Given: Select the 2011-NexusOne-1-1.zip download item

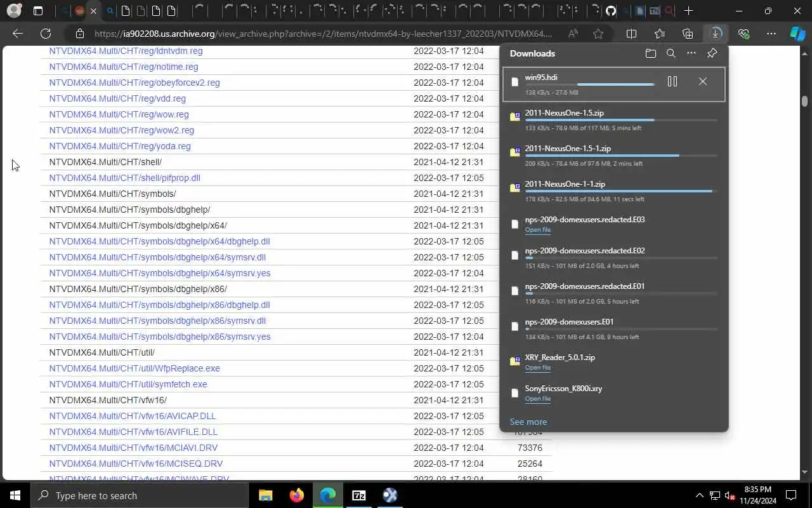Looking at the screenshot, I should [613, 191].
